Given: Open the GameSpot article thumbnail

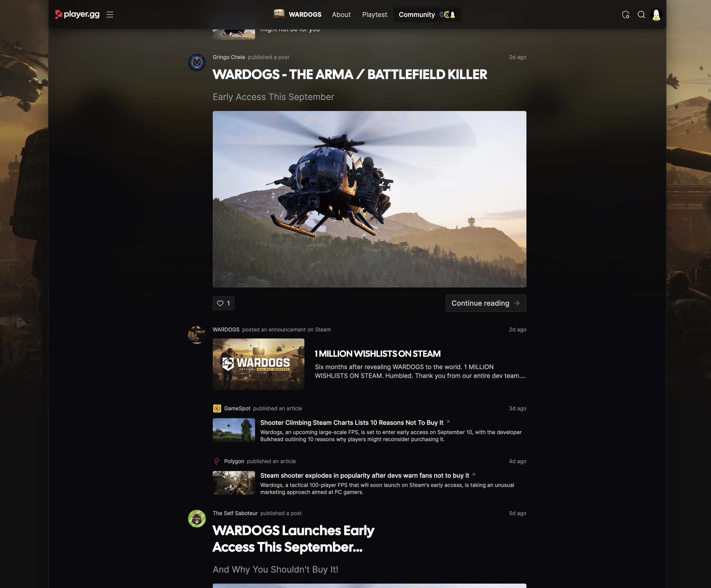Looking at the screenshot, I should 234,430.
